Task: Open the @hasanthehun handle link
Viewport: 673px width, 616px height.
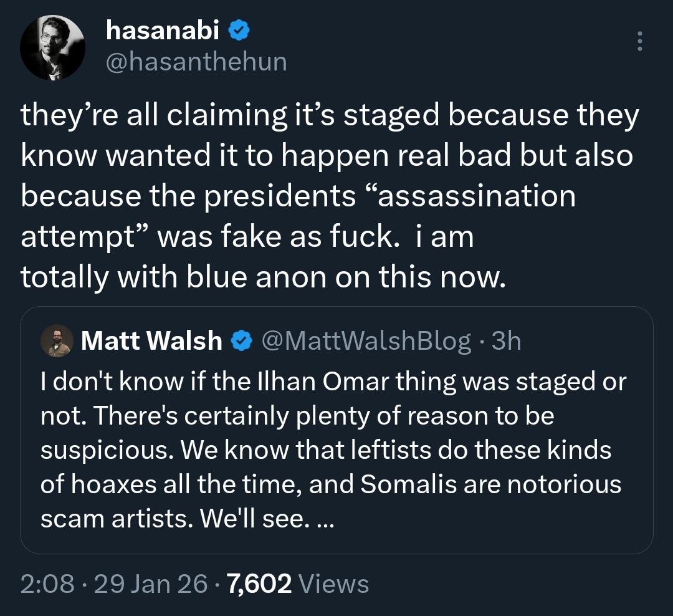Action: click(x=196, y=62)
